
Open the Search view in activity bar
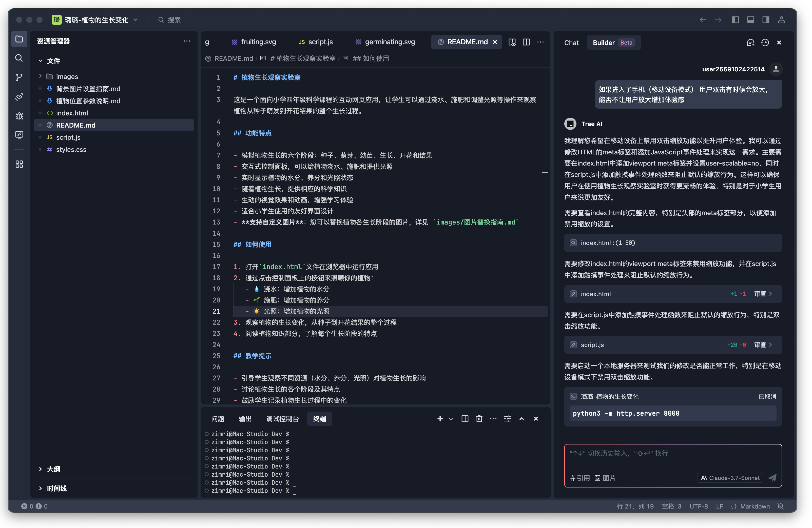[x=19, y=58]
